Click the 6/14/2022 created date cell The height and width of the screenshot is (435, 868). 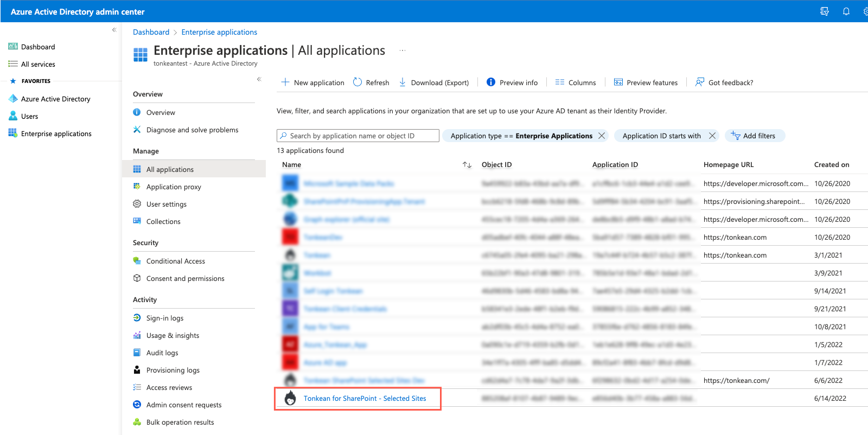click(x=830, y=398)
